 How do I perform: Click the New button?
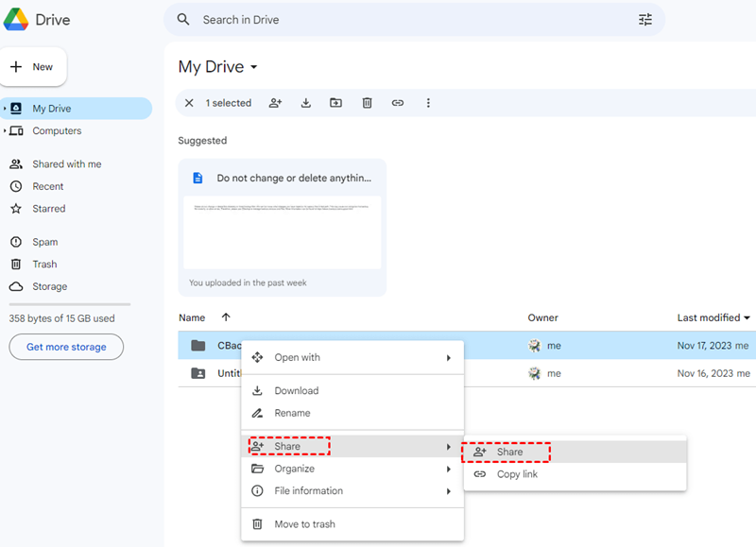pyautogui.click(x=34, y=66)
